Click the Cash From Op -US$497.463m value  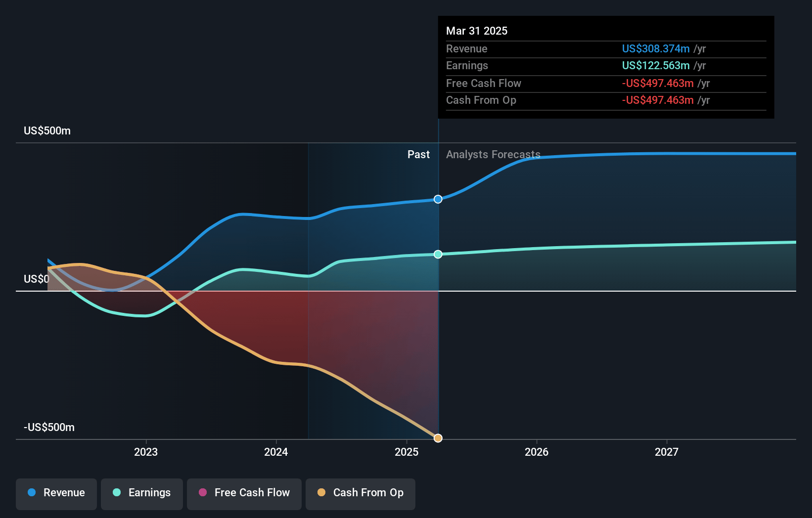[x=658, y=100]
